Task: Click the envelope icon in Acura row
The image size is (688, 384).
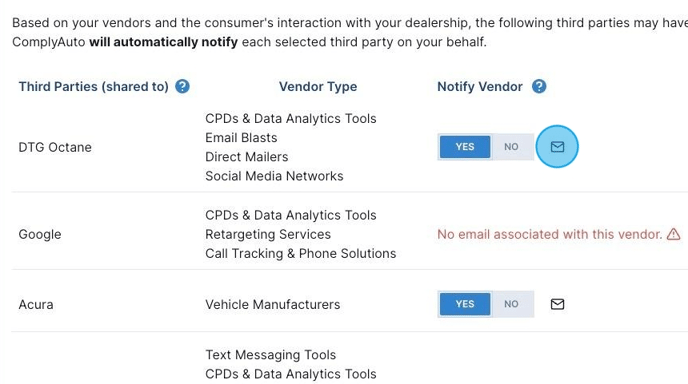Action: 557,304
